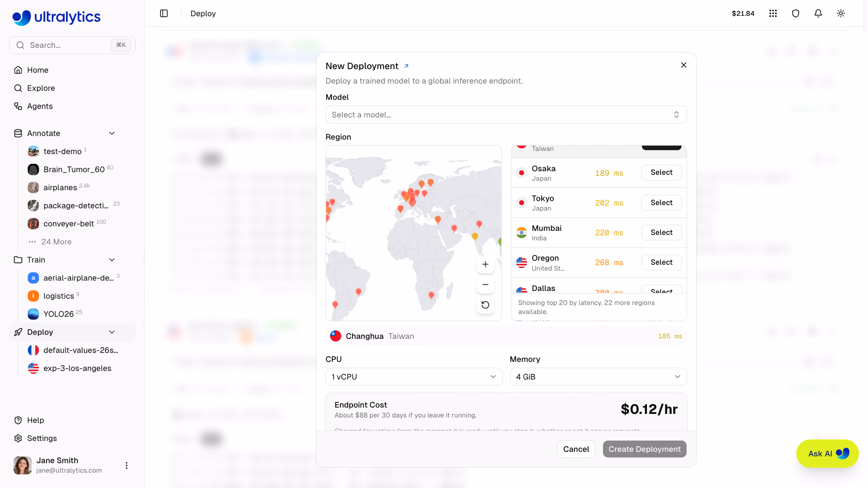Toggle the light/dark theme sun icon
The width and height of the screenshot is (868, 488).
pyautogui.click(x=841, y=14)
